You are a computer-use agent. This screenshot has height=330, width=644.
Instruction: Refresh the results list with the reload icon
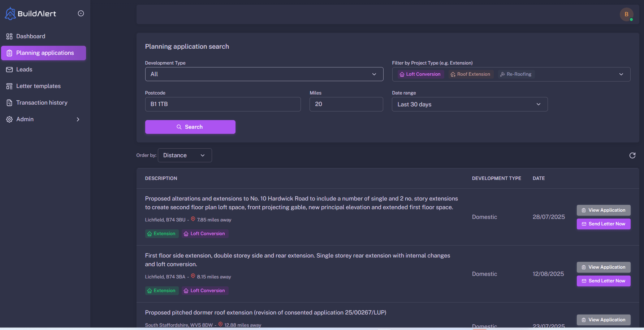click(632, 155)
